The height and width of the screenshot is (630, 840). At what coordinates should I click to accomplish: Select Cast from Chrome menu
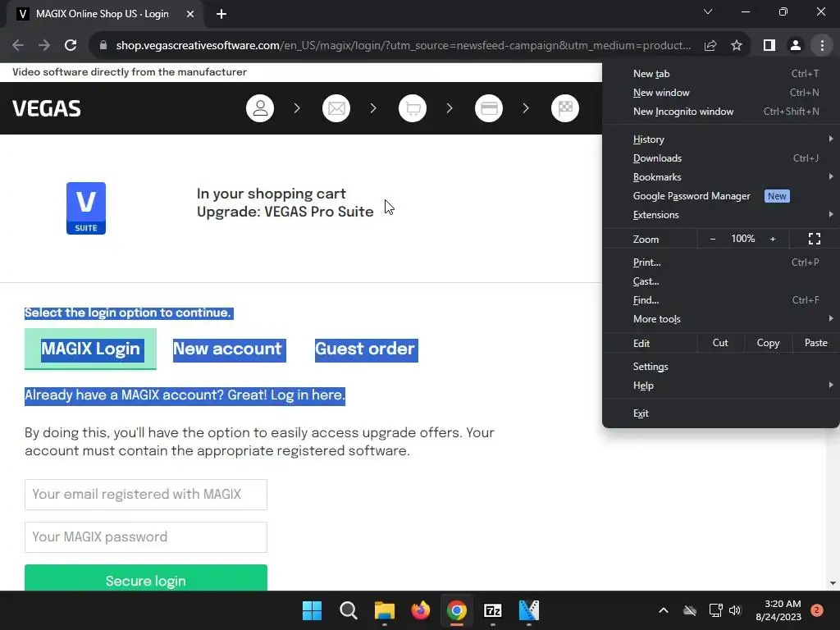[x=720, y=281]
